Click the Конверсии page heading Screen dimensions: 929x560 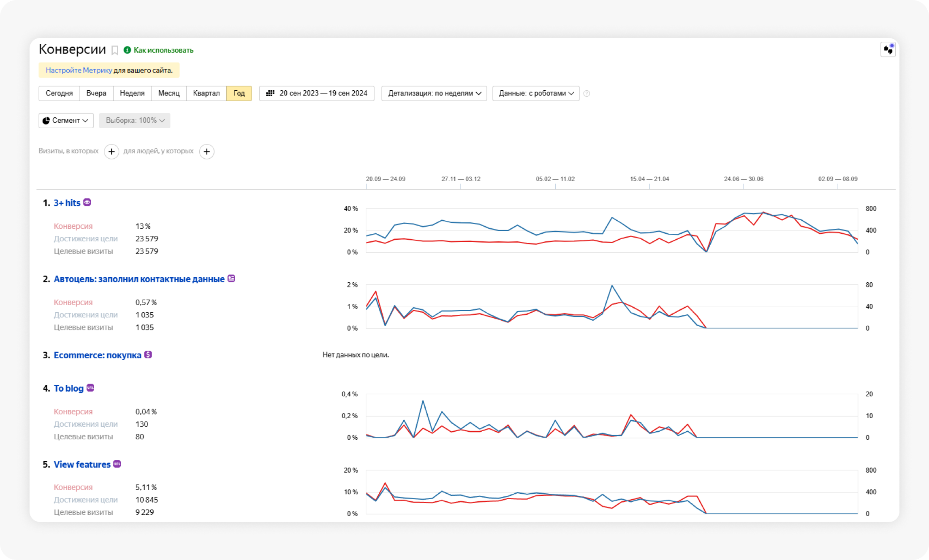point(72,49)
